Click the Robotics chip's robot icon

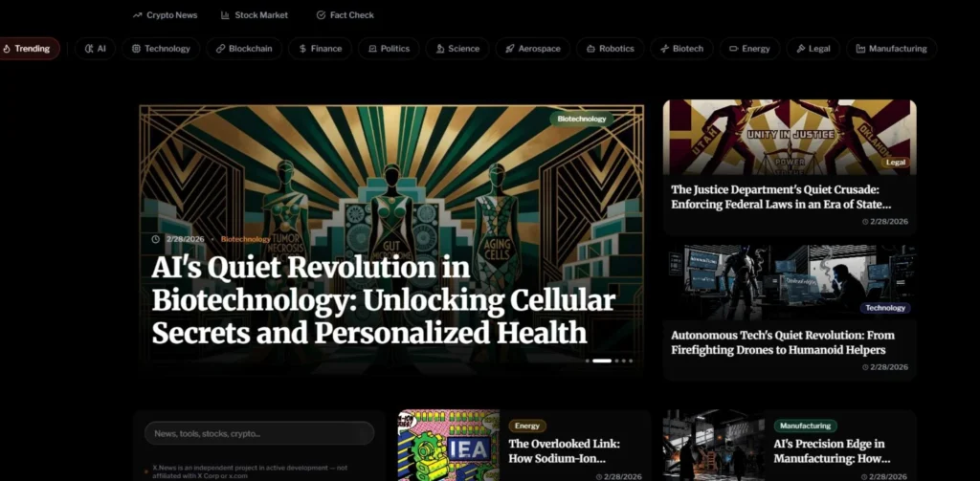tap(590, 49)
